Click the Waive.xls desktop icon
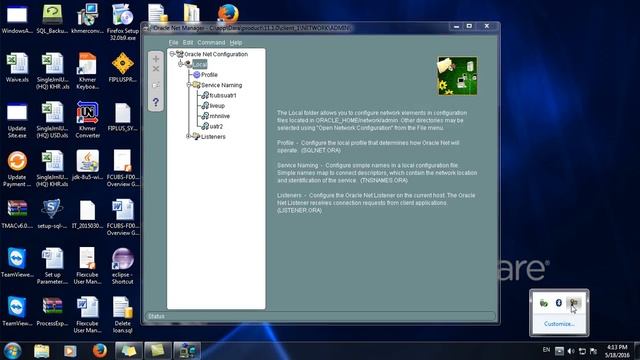Screen dimensions: 640x360 [x=17, y=67]
